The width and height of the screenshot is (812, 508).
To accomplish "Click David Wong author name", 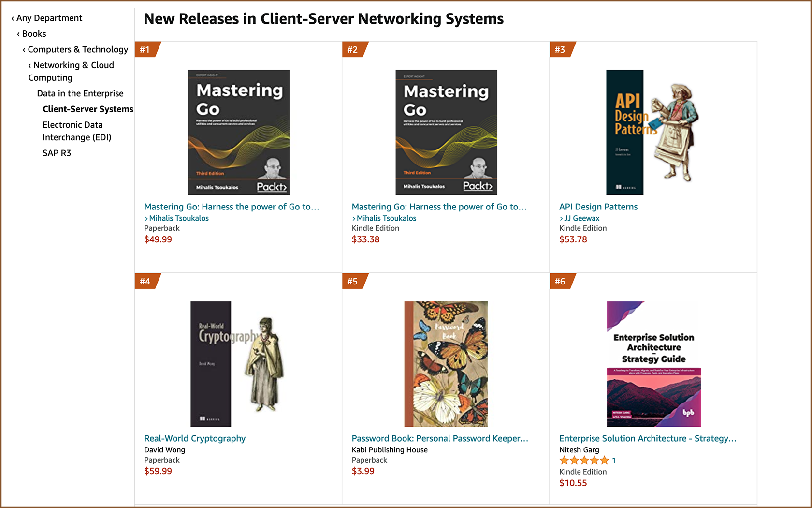I will 164,450.
